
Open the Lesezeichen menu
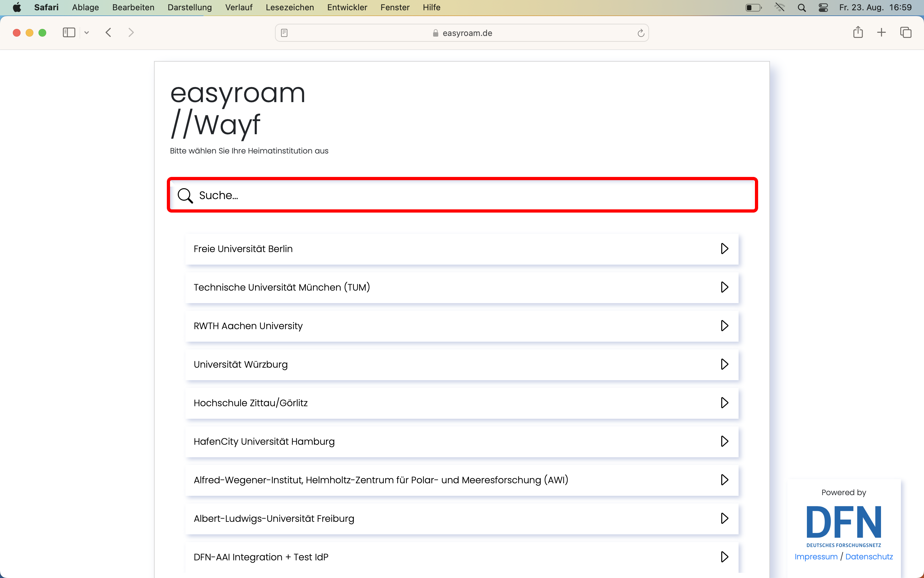pyautogui.click(x=290, y=7)
